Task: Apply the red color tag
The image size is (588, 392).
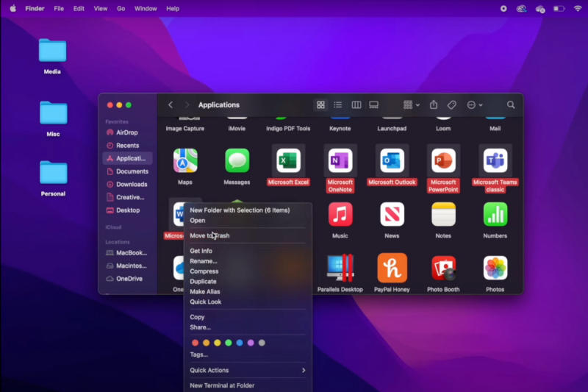Action: pos(195,343)
